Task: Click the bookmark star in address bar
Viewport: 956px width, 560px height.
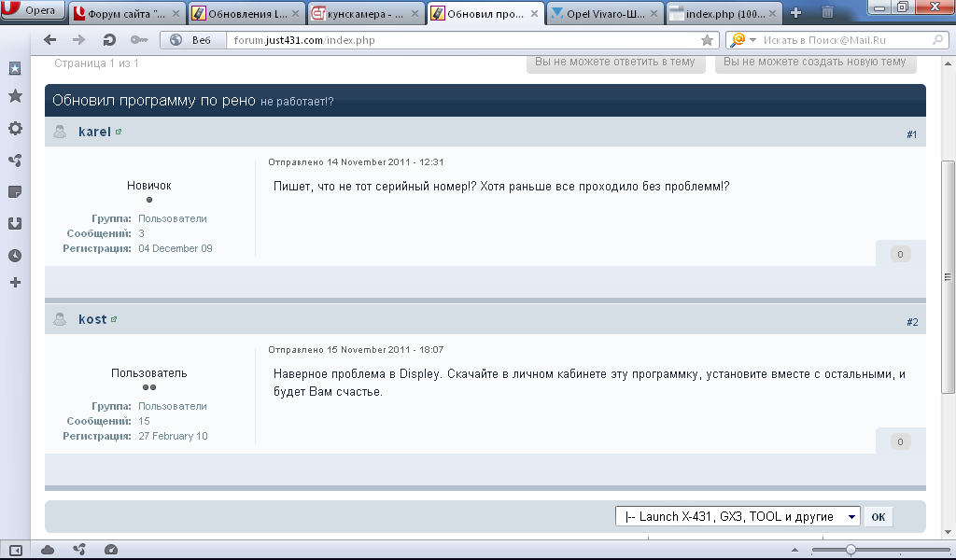Action: coord(708,40)
